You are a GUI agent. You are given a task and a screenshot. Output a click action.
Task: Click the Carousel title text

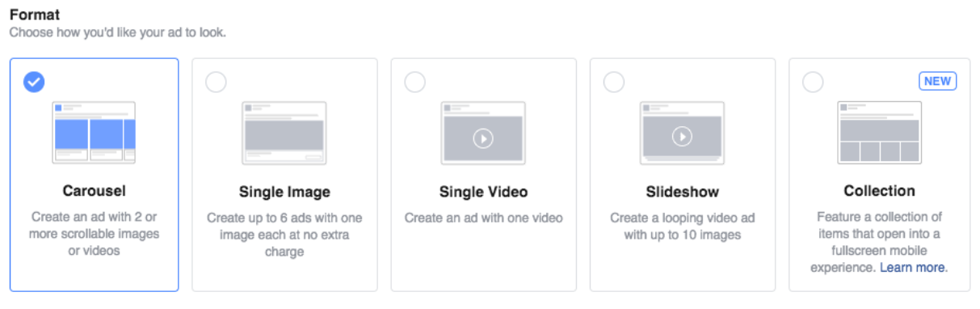click(x=95, y=191)
